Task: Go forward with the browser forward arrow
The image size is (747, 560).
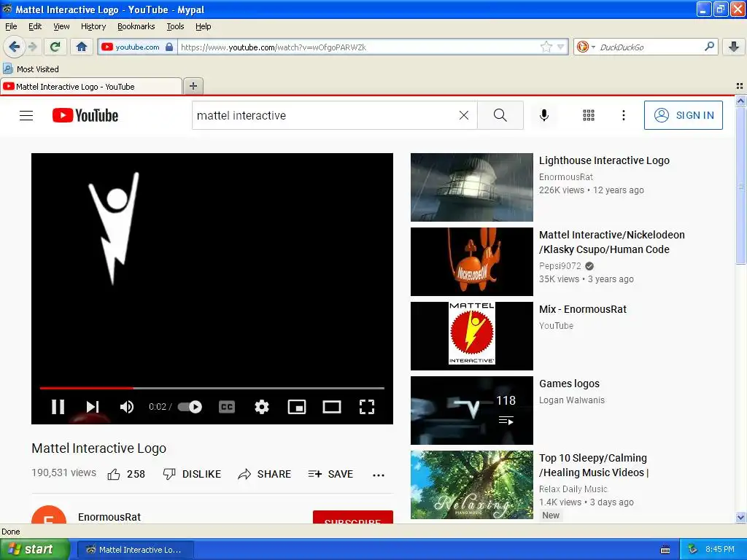Action: (32, 47)
